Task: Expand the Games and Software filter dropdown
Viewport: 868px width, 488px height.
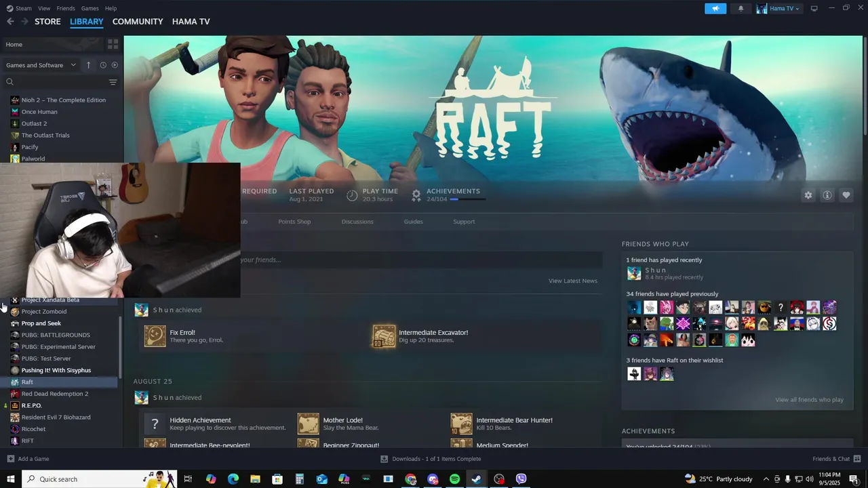Action: [41, 65]
